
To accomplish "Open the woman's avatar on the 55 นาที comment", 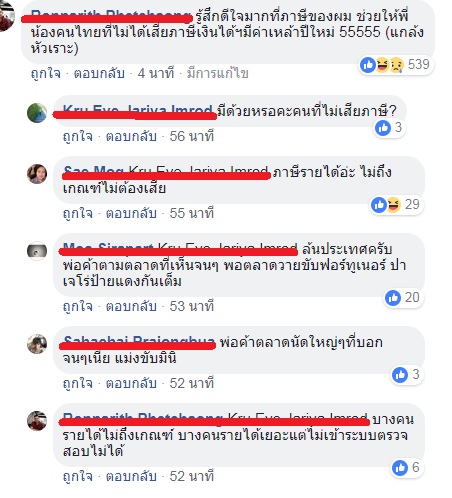I will click(x=37, y=174).
